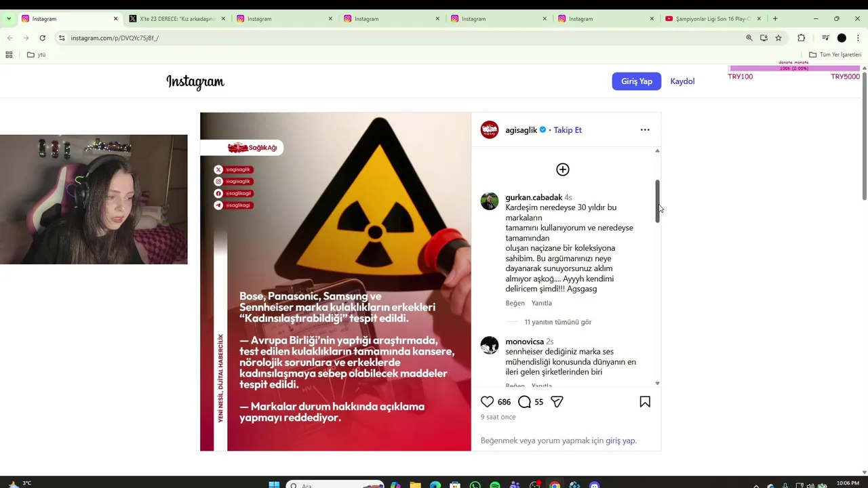
Task: Open comments via the speech bubble icon
Action: (x=524, y=402)
